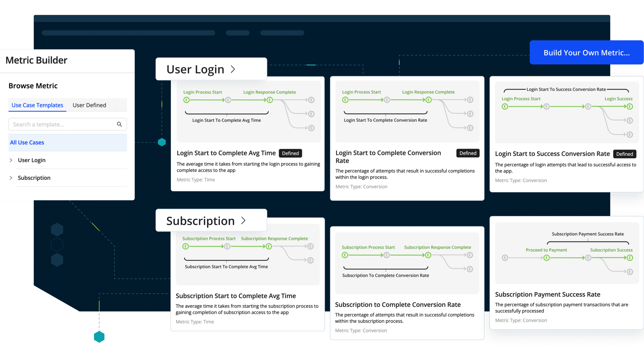Screen dimensions: 644x358
Task: Click the search magnifier icon
Action: tap(119, 124)
